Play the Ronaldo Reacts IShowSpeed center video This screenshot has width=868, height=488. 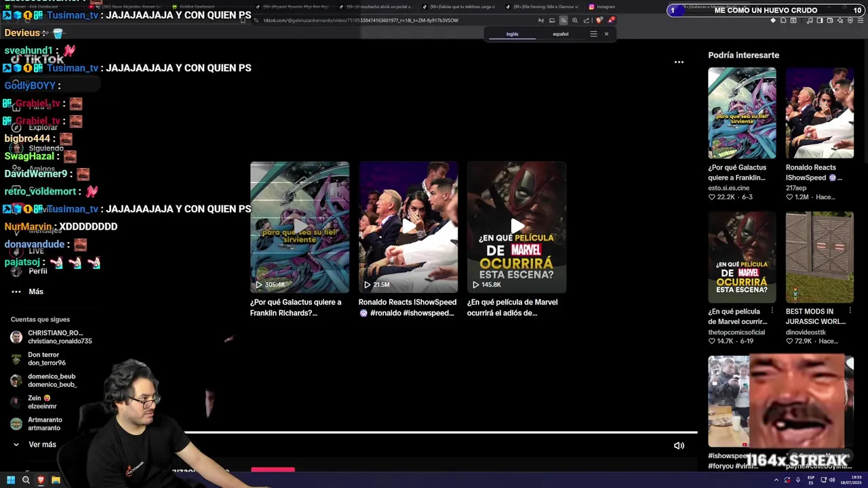[408, 227]
